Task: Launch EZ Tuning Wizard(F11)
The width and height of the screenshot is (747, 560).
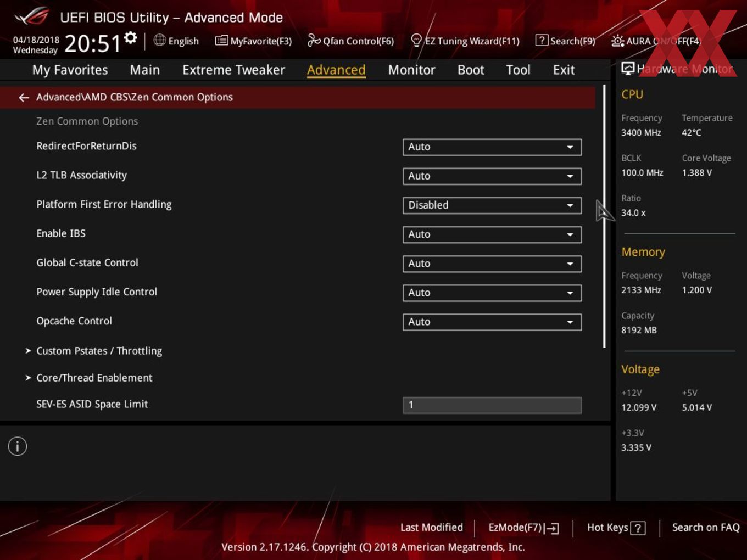Action: [x=465, y=41]
